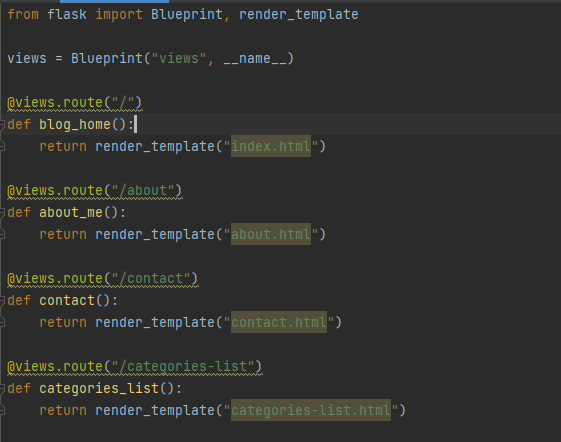The width and height of the screenshot is (561, 442).
Task: Click 'render_template' in the import statement
Action: point(299,15)
